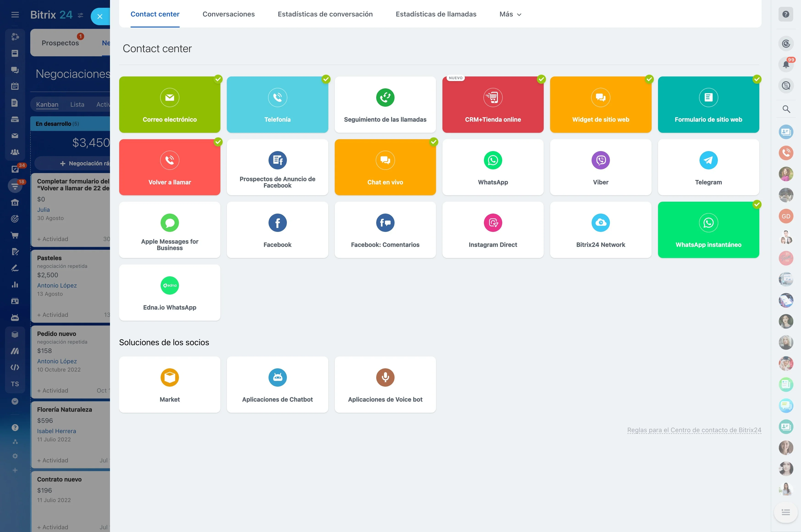
Task: Open the bottom-right list menu button
Action: click(785, 512)
